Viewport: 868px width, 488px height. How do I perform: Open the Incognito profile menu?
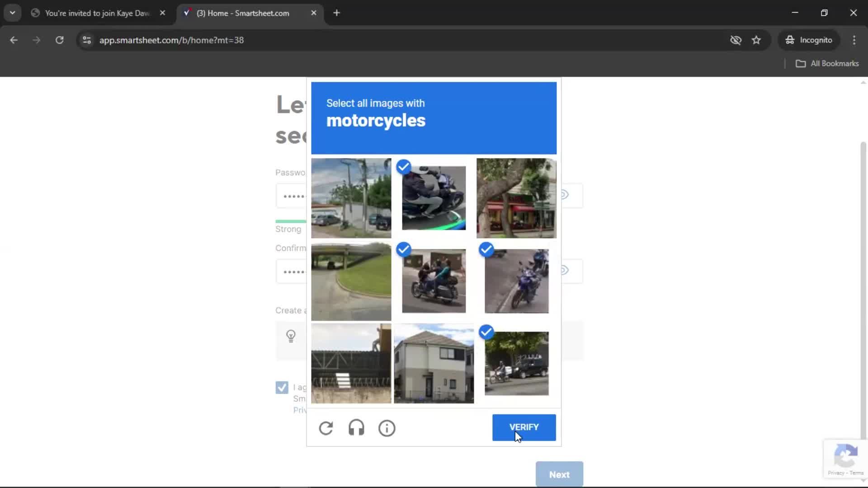(x=809, y=40)
